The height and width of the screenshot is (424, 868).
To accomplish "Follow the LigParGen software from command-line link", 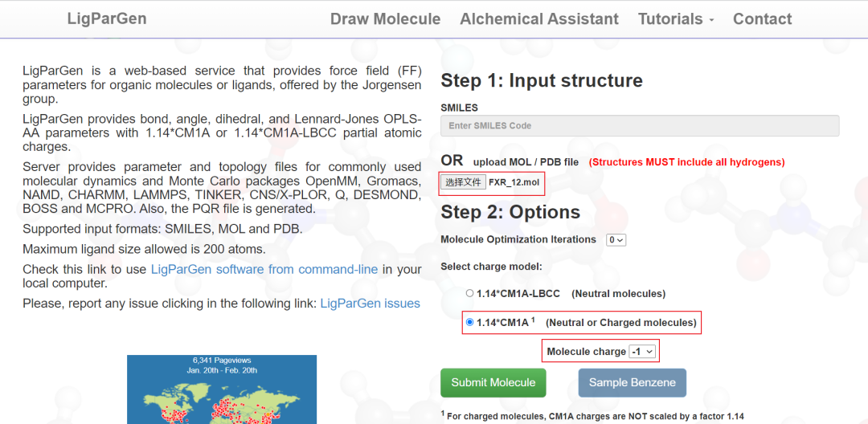I will 264,270.
